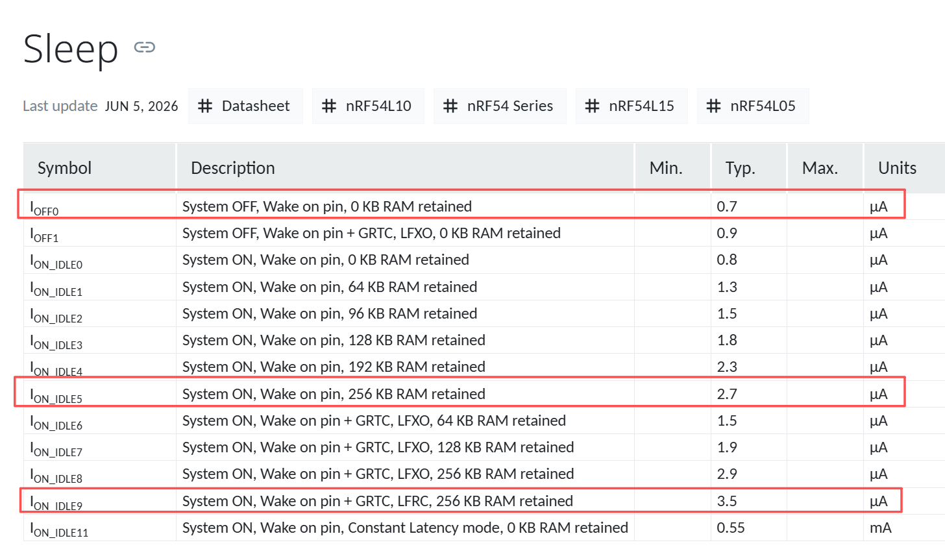Screen dimensions: 945x560
Task: Open the nRF54L15 tag
Action: 632,106
